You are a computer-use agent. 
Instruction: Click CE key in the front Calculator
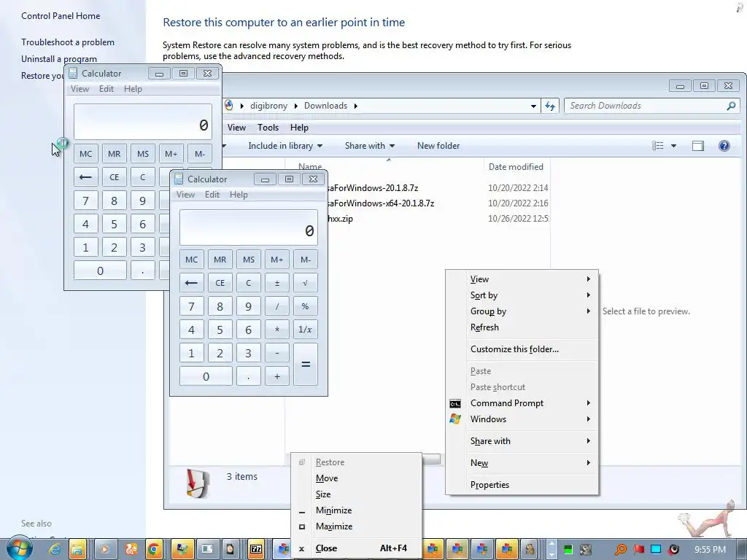[x=220, y=283]
